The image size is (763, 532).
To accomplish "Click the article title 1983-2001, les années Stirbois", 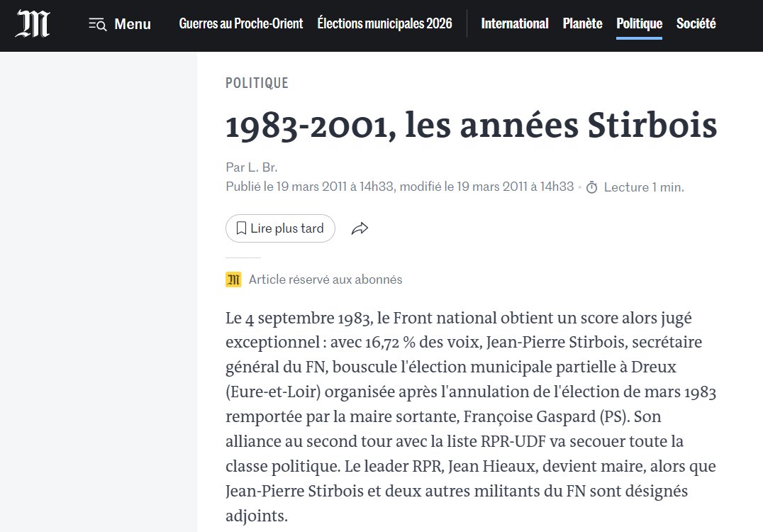I will pos(471,126).
